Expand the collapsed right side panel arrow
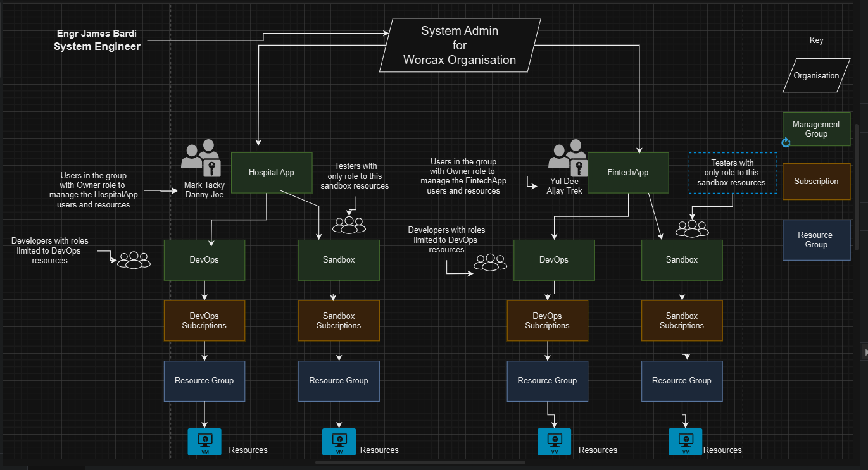868x470 pixels. tap(865, 351)
